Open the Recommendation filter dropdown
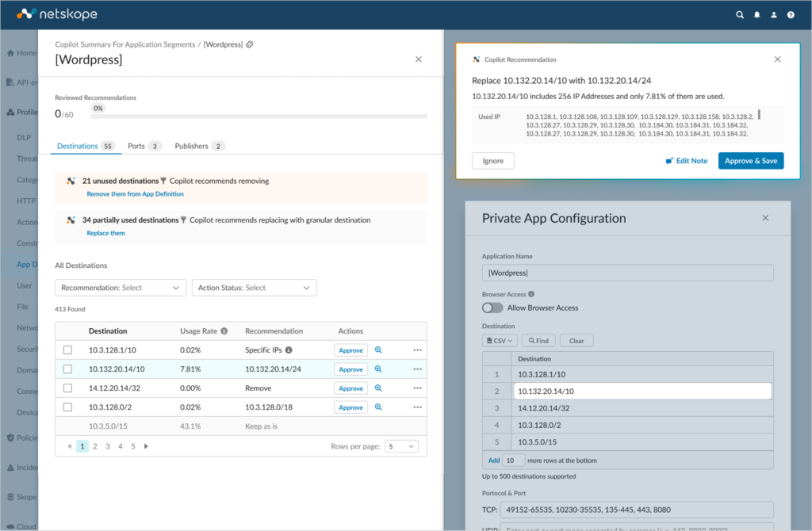Screen dimensions: 812x531 pyautogui.click(x=121, y=288)
